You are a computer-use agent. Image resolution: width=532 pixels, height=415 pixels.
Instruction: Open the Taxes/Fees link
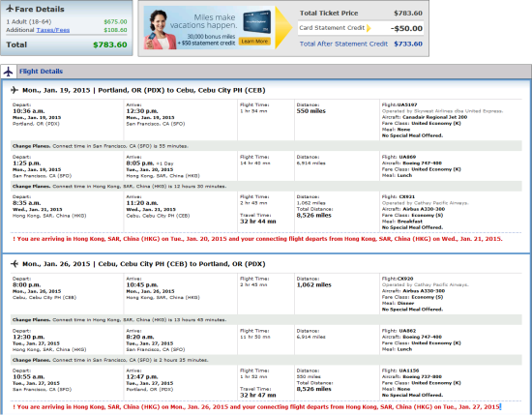tap(53, 30)
